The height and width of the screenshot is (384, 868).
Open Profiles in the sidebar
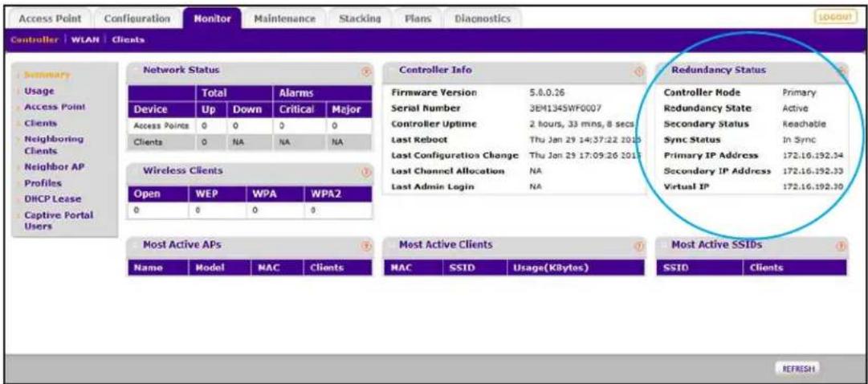click(x=43, y=182)
